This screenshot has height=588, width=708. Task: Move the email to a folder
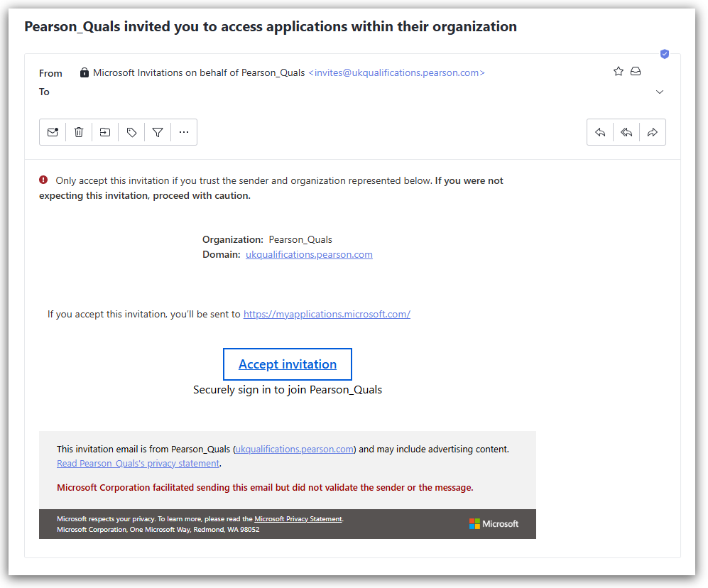[105, 132]
